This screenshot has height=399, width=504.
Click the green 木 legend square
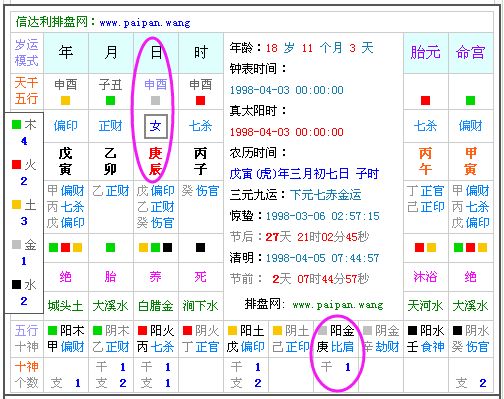(16, 124)
